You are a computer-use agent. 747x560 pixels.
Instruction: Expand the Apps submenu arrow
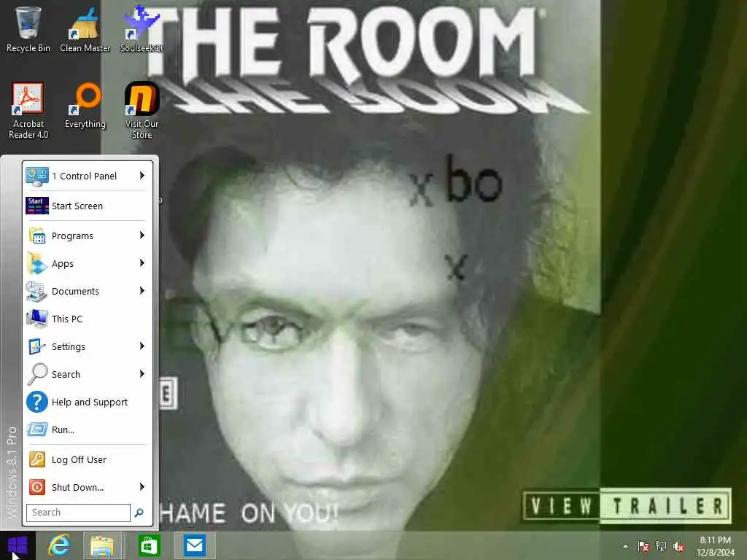pyautogui.click(x=142, y=262)
